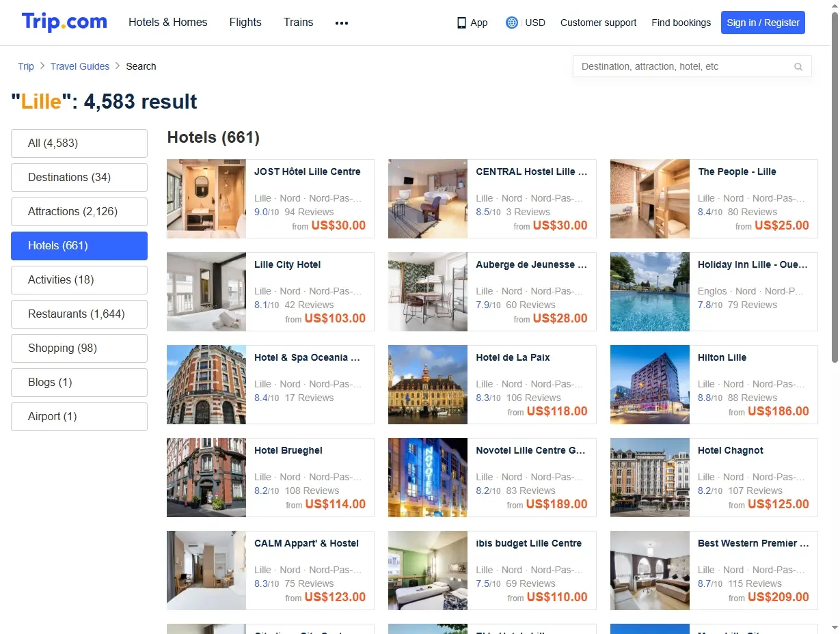Click the globe language icon
Viewport: 840px width, 634px height.
pos(512,23)
